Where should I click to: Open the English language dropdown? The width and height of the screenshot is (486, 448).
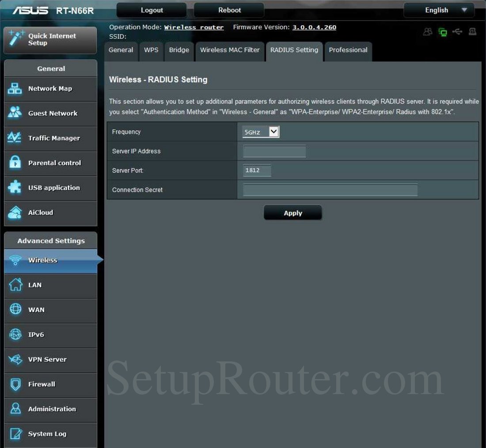tap(439, 10)
